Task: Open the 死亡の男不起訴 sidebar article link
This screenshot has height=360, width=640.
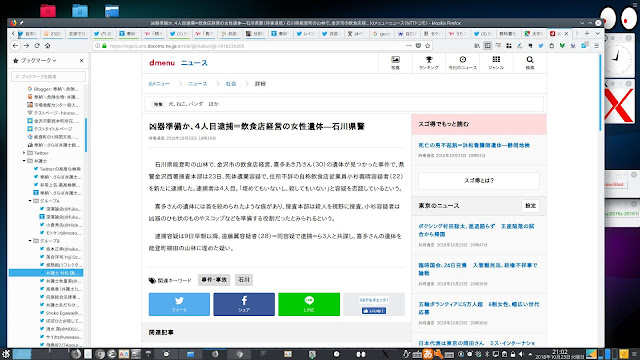Action: coord(474,145)
